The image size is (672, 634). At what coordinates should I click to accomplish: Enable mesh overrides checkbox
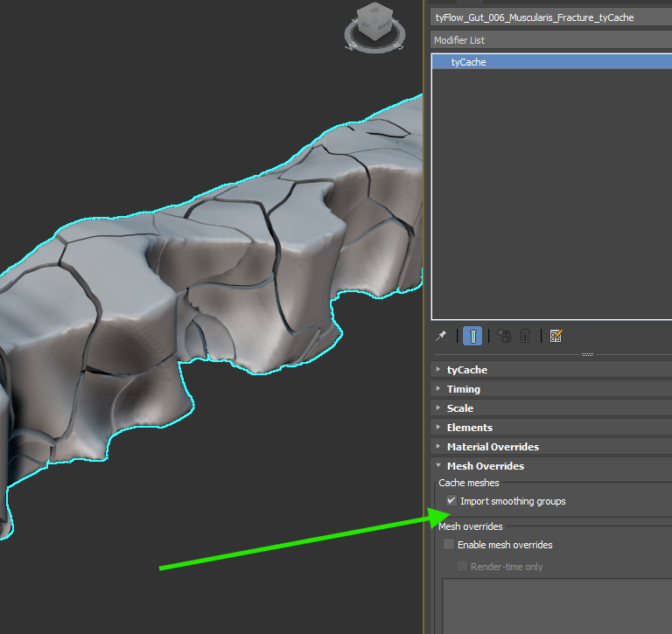tap(449, 545)
